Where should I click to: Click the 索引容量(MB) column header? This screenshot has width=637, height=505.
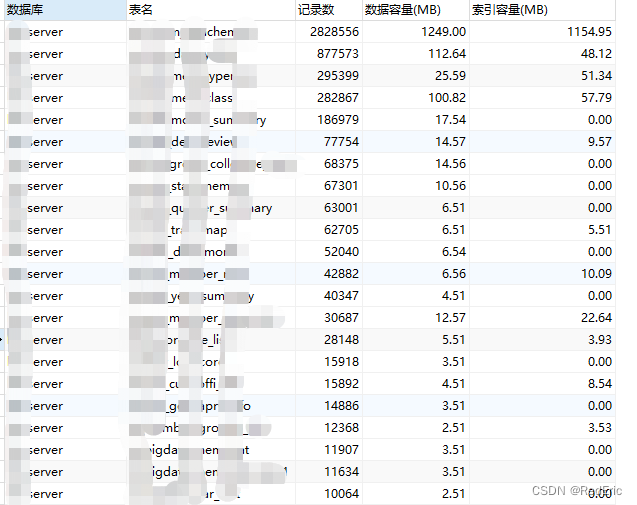542,10
